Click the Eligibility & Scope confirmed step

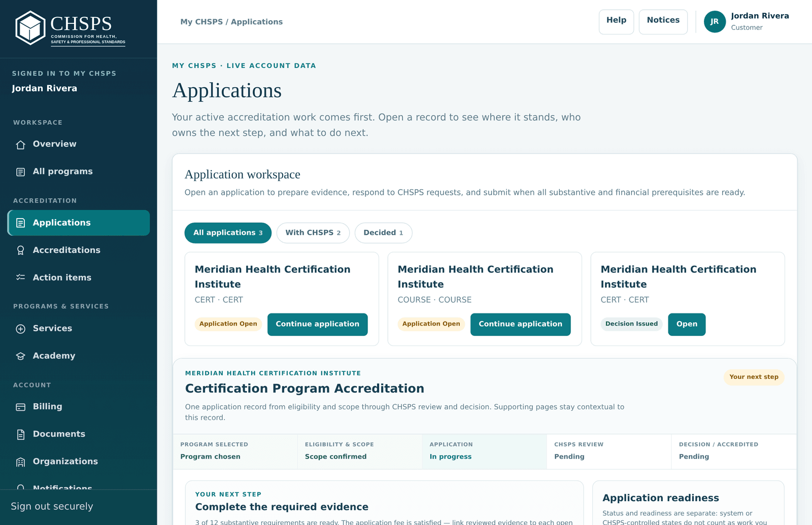pyautogui.click(x=360, y=451)
